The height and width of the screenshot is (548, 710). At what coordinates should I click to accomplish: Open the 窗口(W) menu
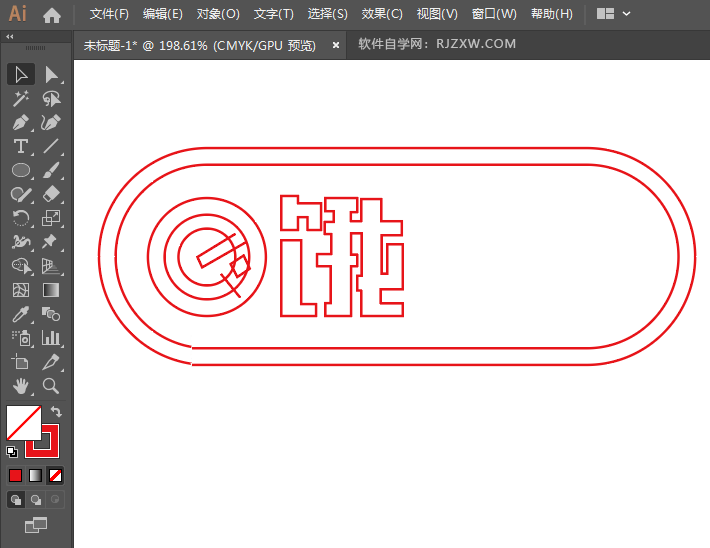tap(494, 14)
